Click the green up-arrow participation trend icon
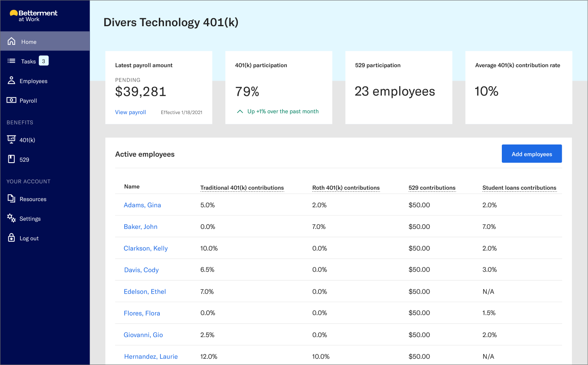The image size is (588, 365). pos(240,112)
